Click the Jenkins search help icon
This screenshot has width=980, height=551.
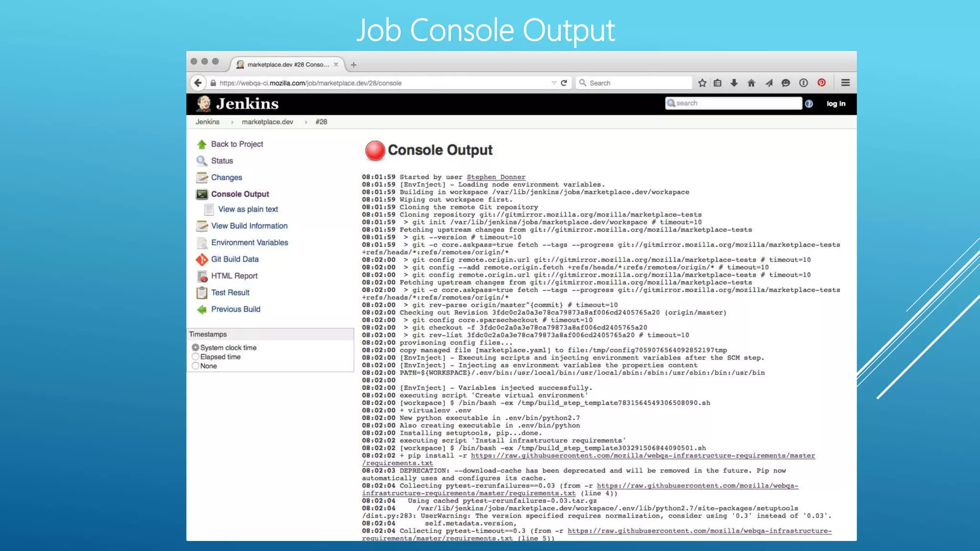(x=809, y=104)
